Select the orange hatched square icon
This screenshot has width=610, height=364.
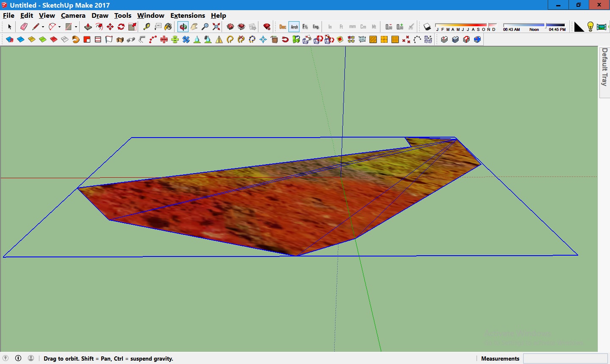[373, 39]
